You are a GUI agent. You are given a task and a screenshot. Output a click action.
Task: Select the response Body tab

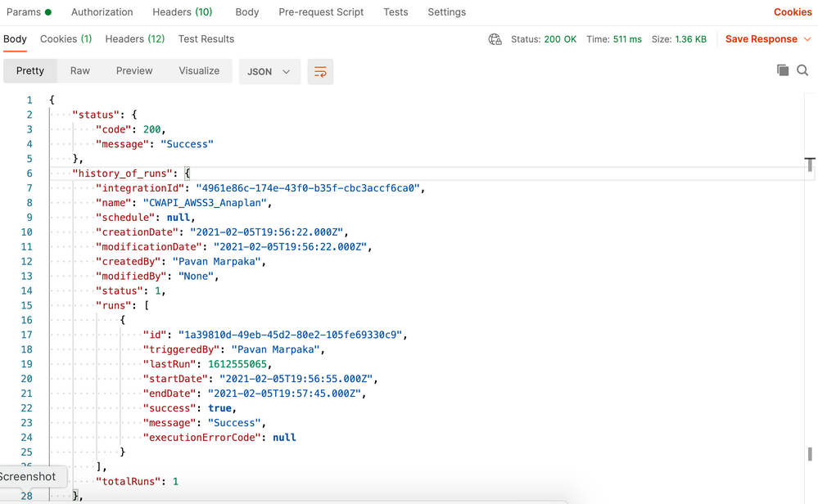click(x=15, y=39)
